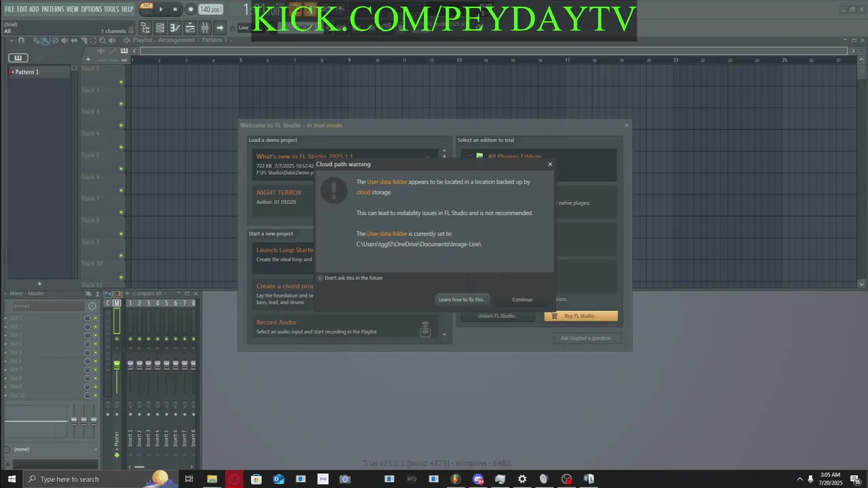868x488 pixels.
Task: Toggle Track 5 mute LED
Action: [121, 169]
